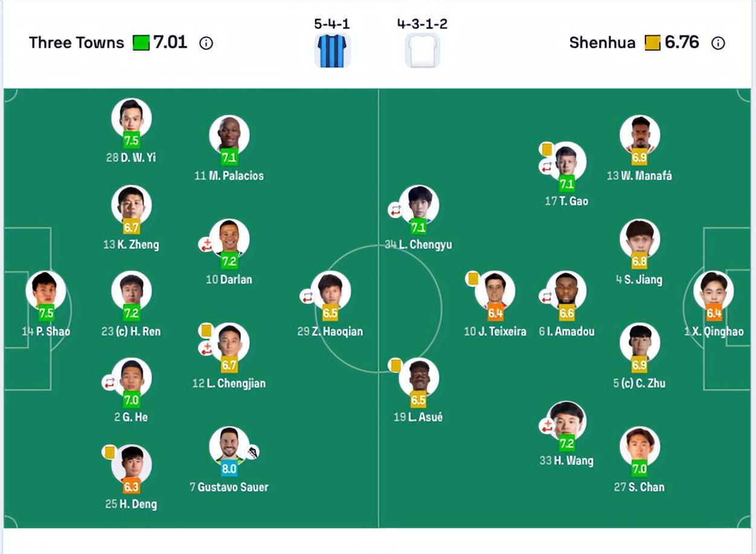This screenshot has width=756, height=554.
Task: Select the white jersey icon
Action: 422,51
